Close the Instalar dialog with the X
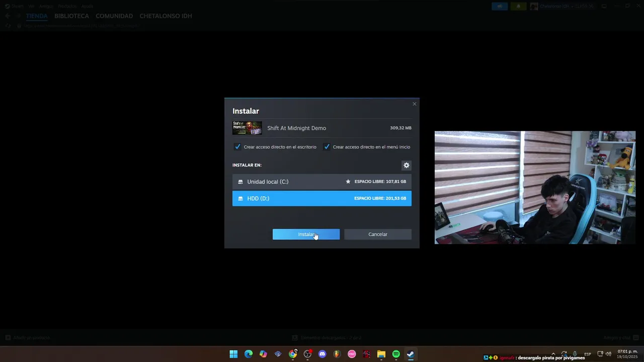This screenshot has height=362, width=644. click(415, 104)
